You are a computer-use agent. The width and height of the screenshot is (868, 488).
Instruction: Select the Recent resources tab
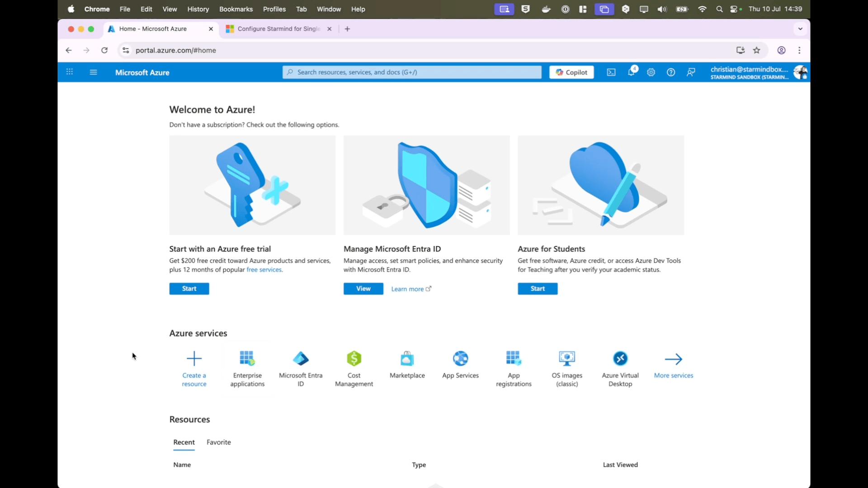pyautogui.click(x=184, y=442)
